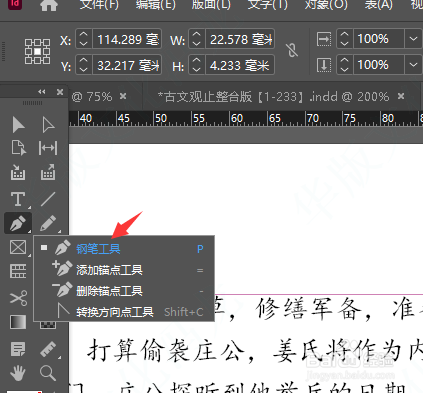Collapse the toolbox with double arrows

[x=42, y=92]
